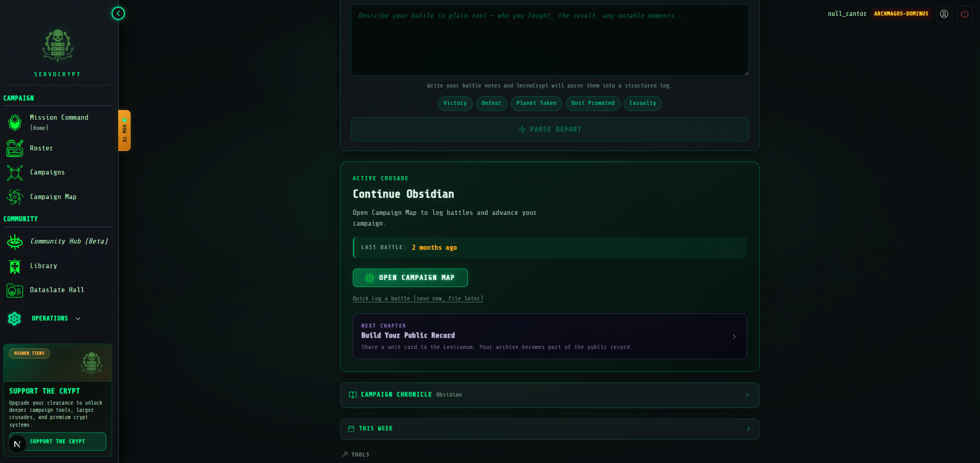Toggle the Casualty tag chip
Image resolution: width=980 pixels, height=463 pixels.
pos(643,103)
